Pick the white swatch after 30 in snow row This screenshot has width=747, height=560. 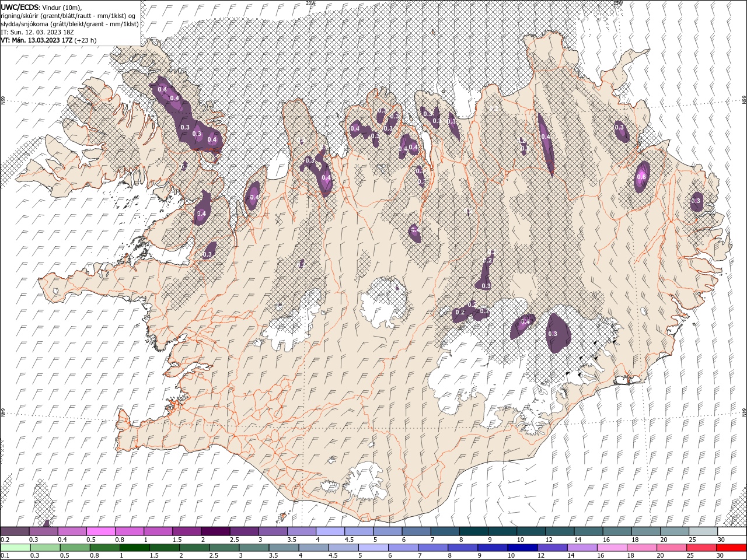tap(732, 531)
